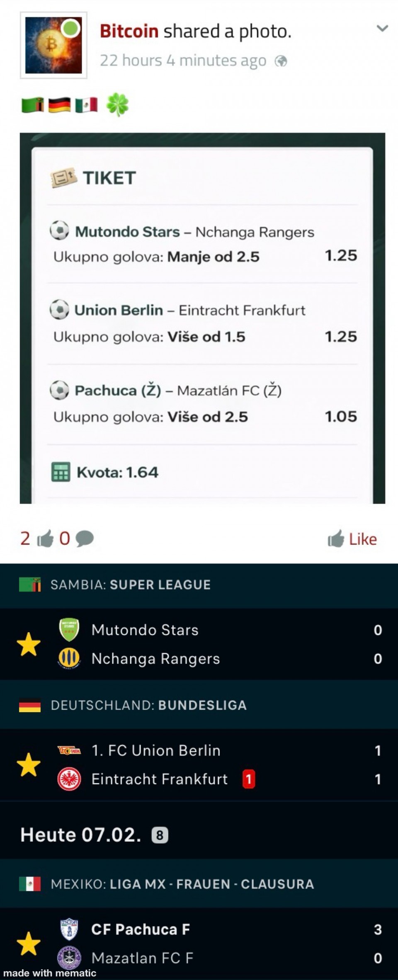Screen dimensions: 398x980
Task: Click the public visibility globe icon
Action: click(x=281, y=61)
